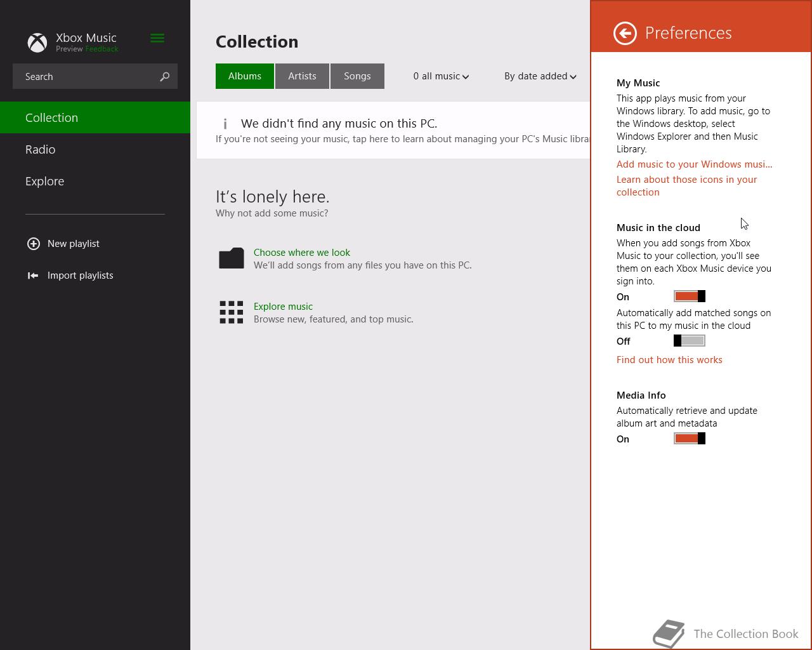
Task: Click the Feedback link under Xbox Music
Action: point(101,49)
